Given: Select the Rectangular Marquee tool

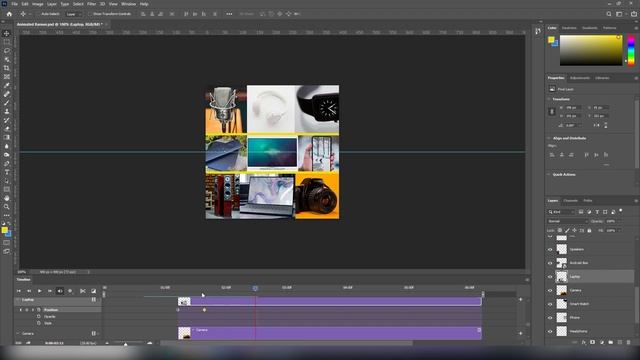Looking at the screenshot, I should (x=7, y=42).
